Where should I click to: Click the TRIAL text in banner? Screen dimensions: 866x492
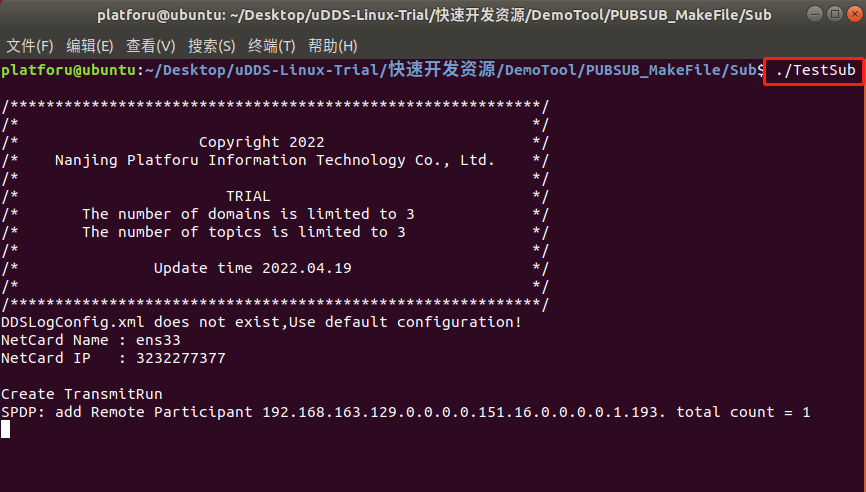tap(248, 196)
